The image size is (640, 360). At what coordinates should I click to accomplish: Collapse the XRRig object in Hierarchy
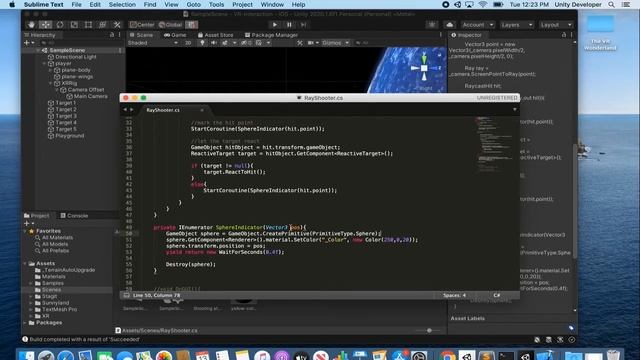[51, 83]
